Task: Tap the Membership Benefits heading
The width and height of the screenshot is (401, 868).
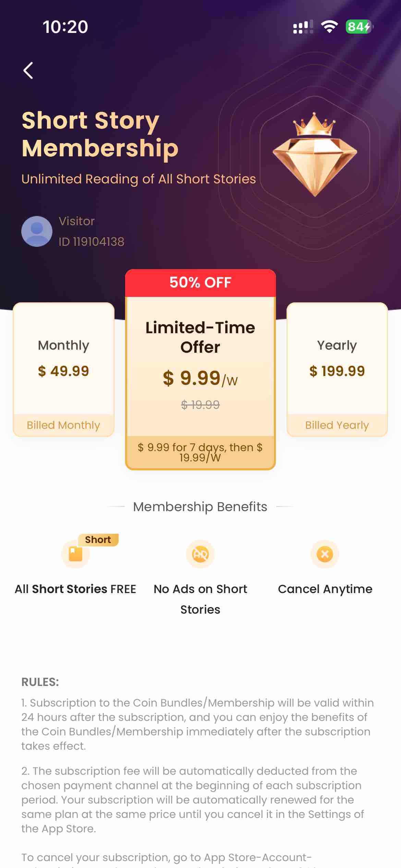Action: (x=200, y=507)
